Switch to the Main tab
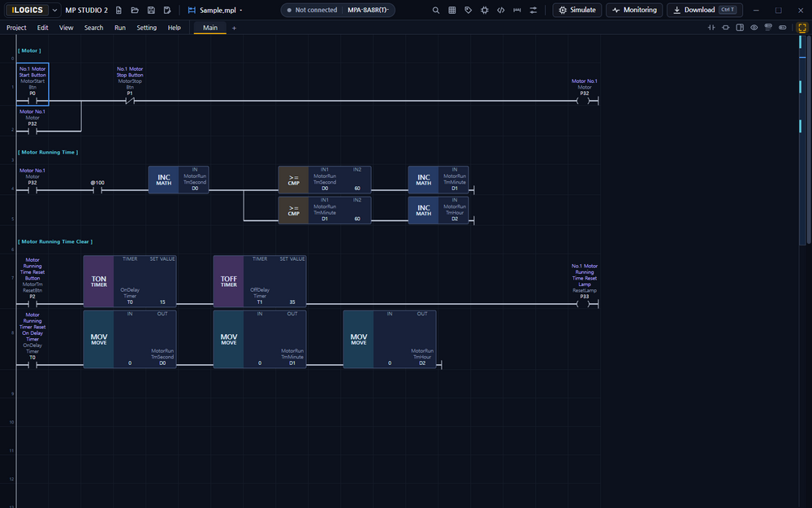 click(210, 28)
